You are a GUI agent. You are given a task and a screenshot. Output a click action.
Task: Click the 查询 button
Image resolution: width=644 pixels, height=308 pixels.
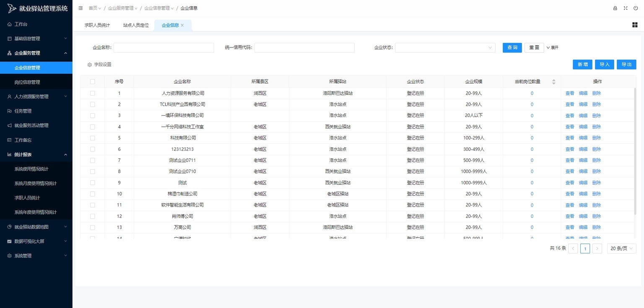tap(512, 48)
